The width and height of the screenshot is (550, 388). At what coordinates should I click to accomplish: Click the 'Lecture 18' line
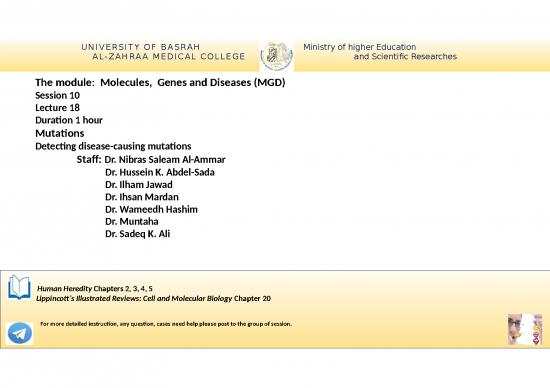click(58, 108)
